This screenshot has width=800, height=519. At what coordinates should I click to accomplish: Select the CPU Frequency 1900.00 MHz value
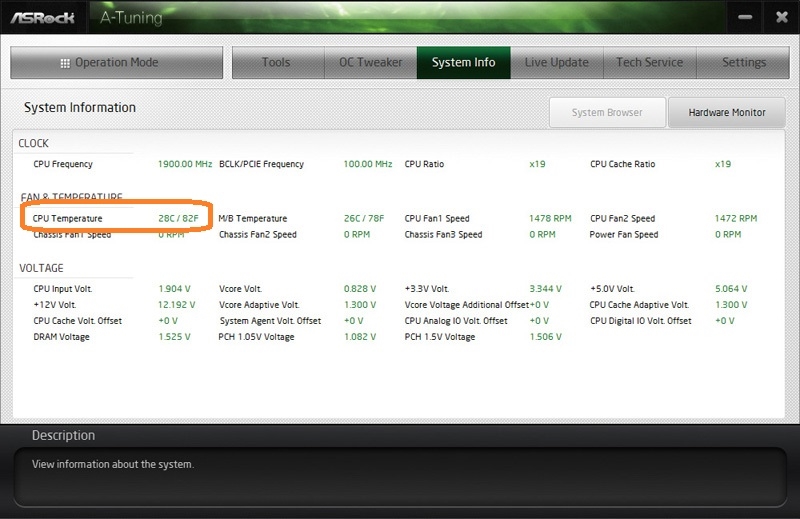185,164
